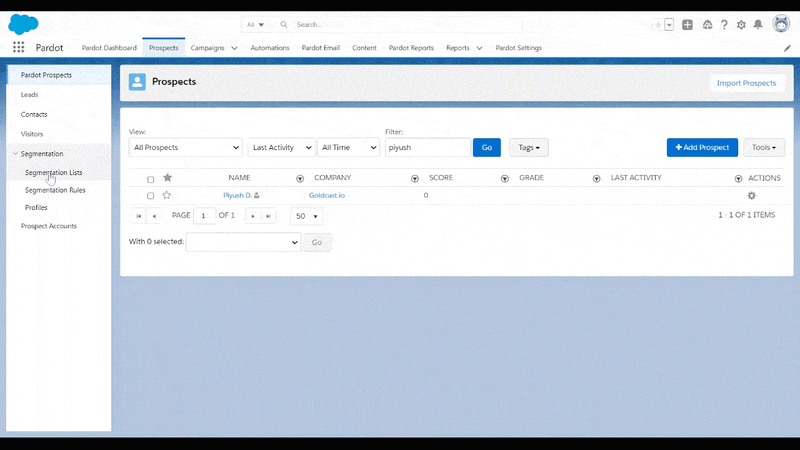Open the user profile avatar
The width and height of the screenshot is (800, 450).
pos(781,23)
